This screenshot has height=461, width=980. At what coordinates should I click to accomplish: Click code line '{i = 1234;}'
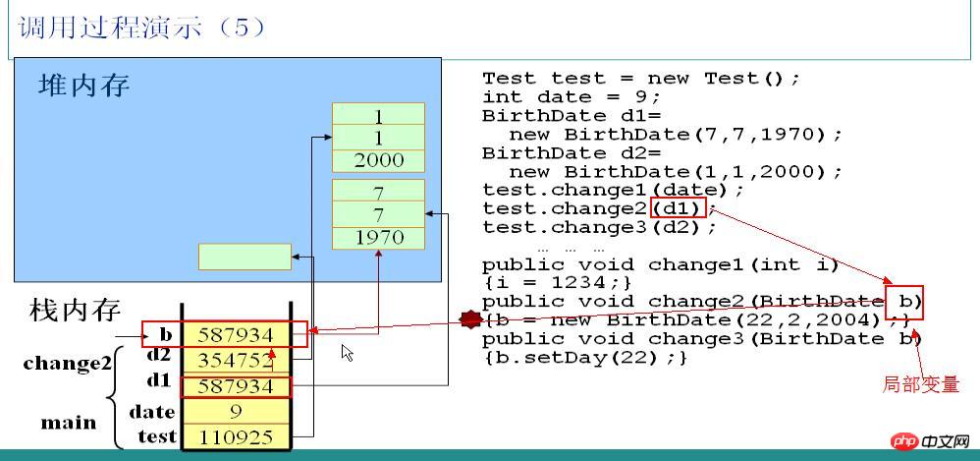point(558,283)
